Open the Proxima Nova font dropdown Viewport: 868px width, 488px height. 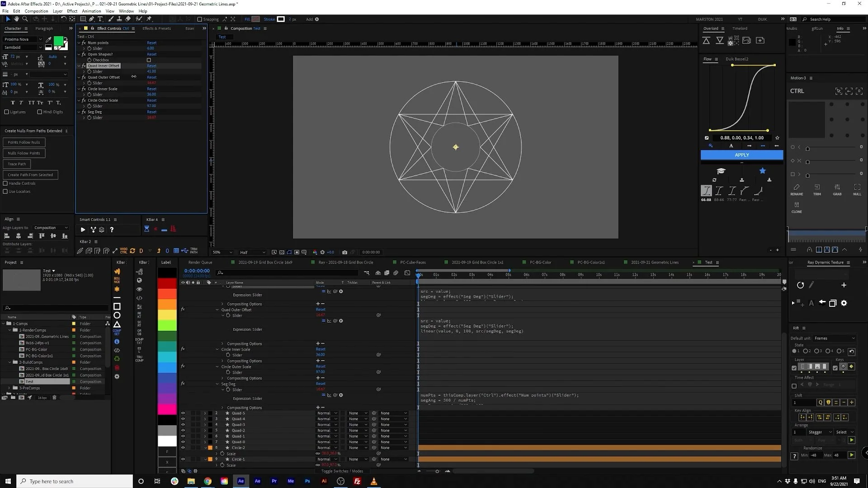tap(40, 39)
